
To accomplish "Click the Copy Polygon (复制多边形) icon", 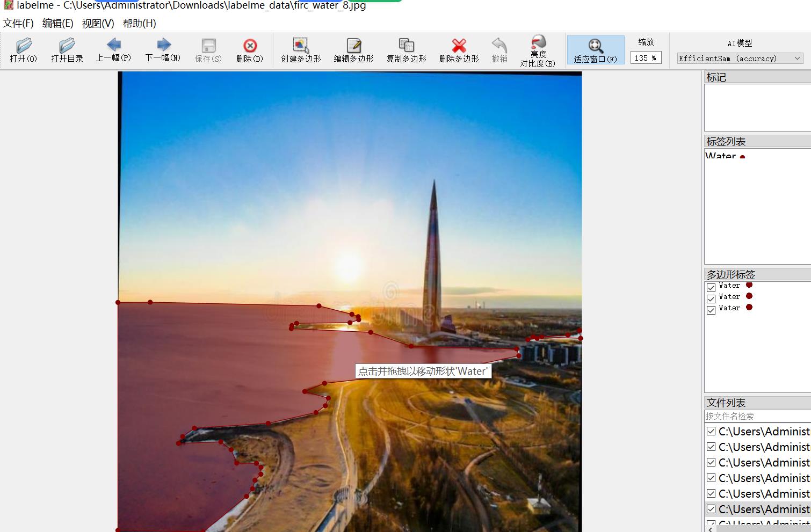I will (x=406, y=50).
